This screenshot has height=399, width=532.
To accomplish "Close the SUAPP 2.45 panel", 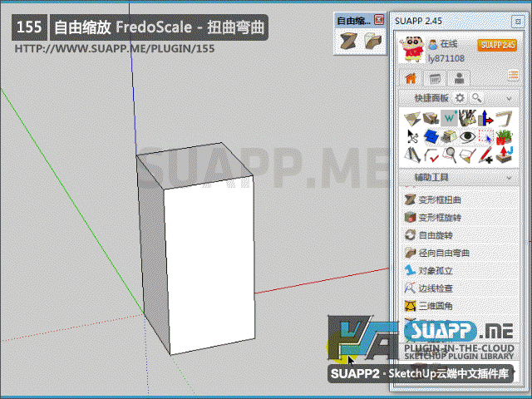I will click(518, 22).
